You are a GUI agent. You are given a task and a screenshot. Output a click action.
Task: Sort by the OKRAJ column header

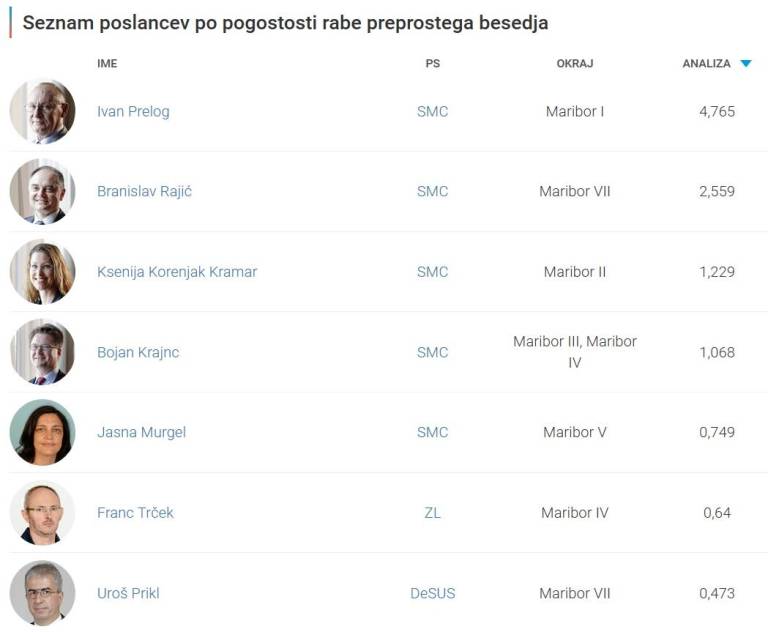[574, 64]
